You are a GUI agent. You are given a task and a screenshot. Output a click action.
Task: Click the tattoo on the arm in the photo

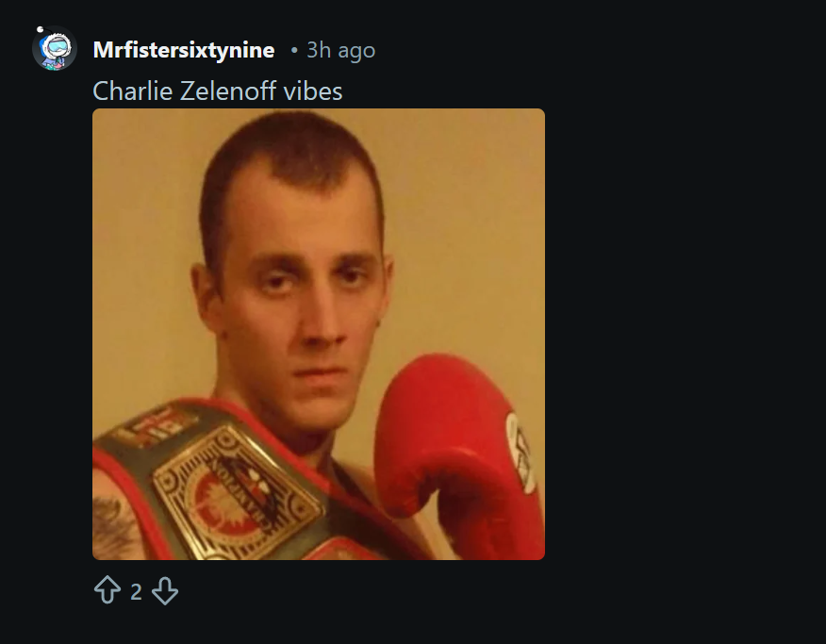pyautogui.click(x=113, y=526)
